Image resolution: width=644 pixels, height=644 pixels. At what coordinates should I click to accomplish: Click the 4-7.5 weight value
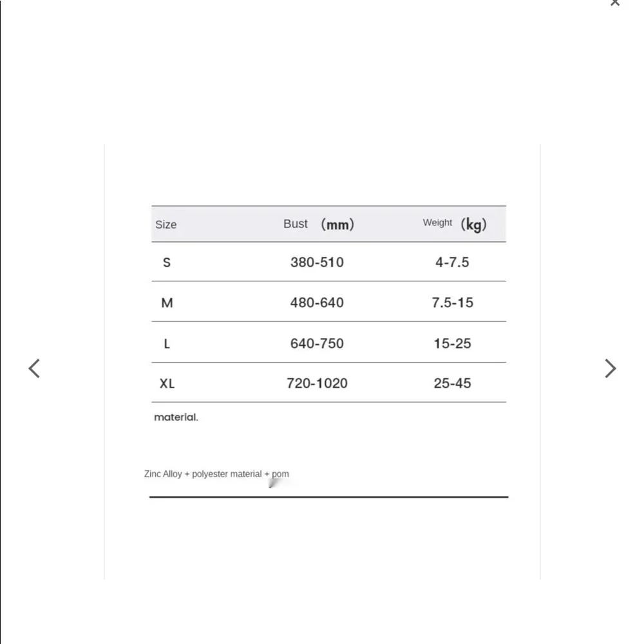pyautogui.click(x=452, y=262)
